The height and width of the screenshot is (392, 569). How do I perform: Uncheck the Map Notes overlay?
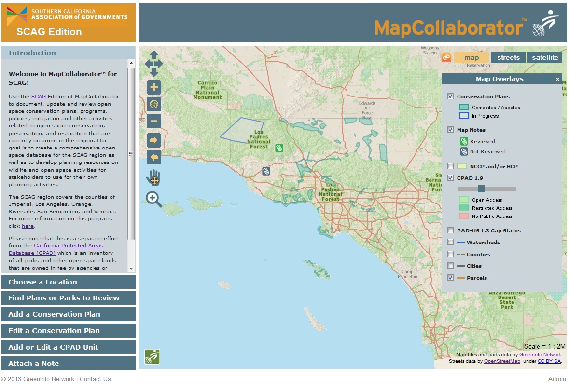pyautogui.click(x=450, y=130)
